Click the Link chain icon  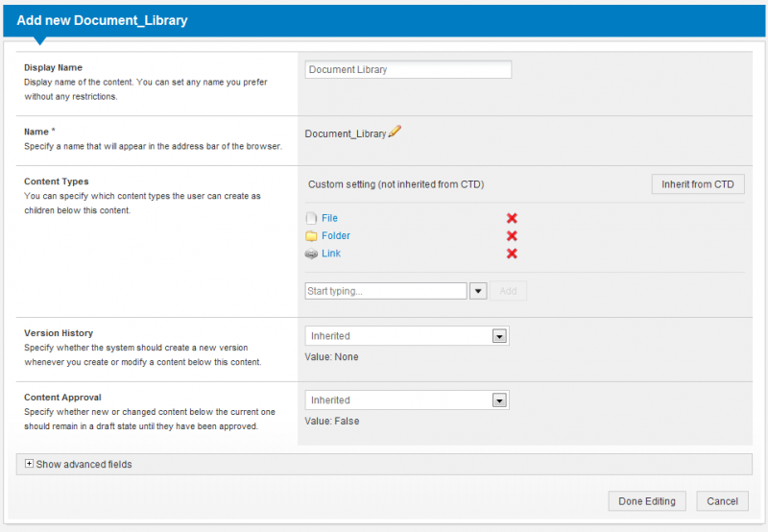tap(311, 254)
